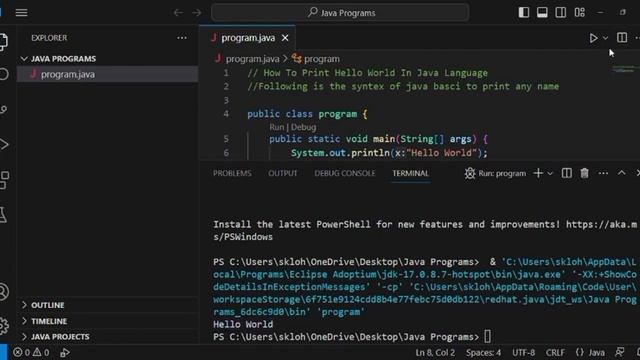Screen dimensions: 640x360
Task: Toggle secondary side bar layout icon
Action: click(x=560, y=13)
